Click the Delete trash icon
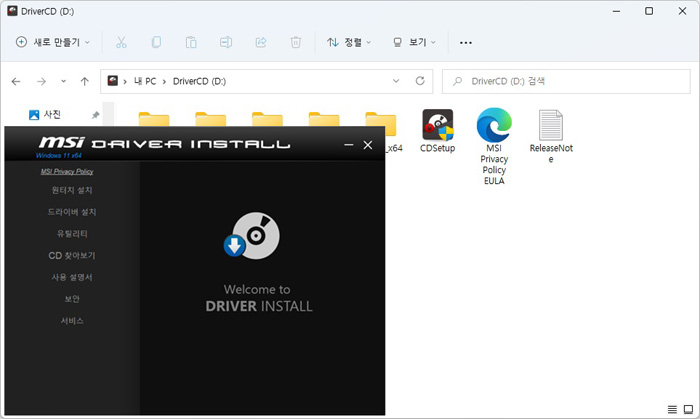The width and height of the screenshot is (700, 419). click(x=296, y=42)
